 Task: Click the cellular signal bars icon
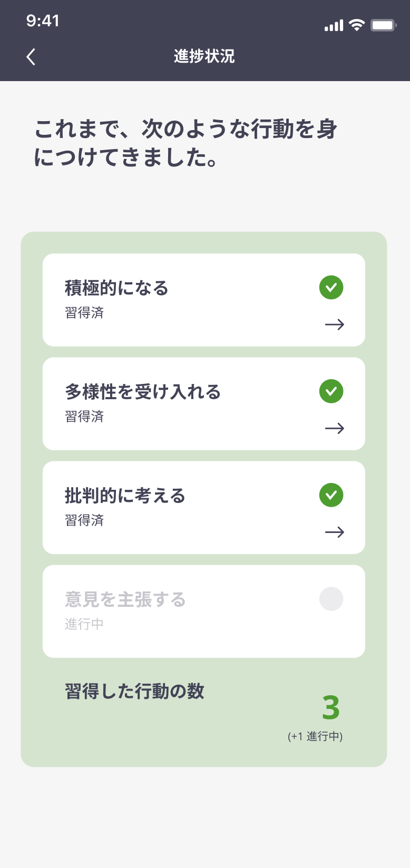click(x=334, y=25)
